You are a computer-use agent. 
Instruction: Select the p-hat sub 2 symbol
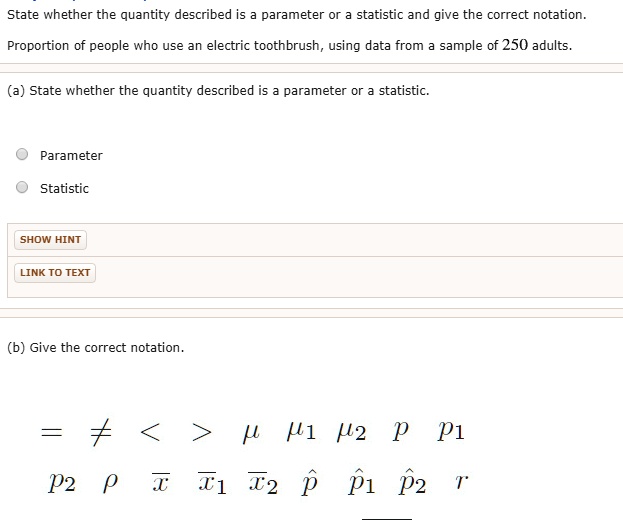[x=412, y=483]
